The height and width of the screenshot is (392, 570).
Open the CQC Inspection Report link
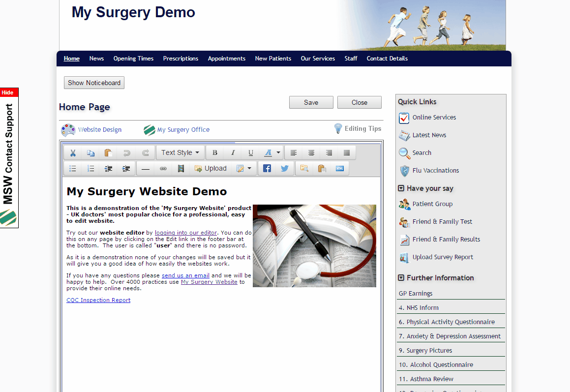(x=98, y=300)
